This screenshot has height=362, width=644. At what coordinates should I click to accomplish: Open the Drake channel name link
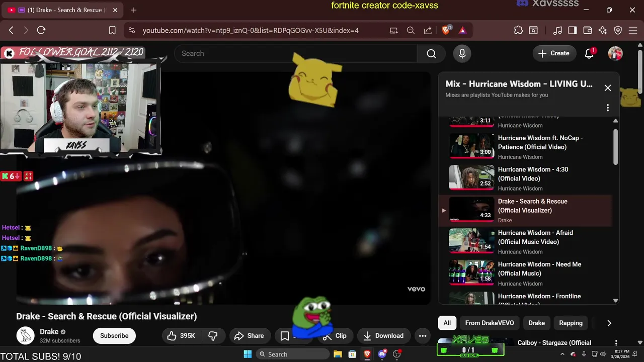click(x=49, y=332)
